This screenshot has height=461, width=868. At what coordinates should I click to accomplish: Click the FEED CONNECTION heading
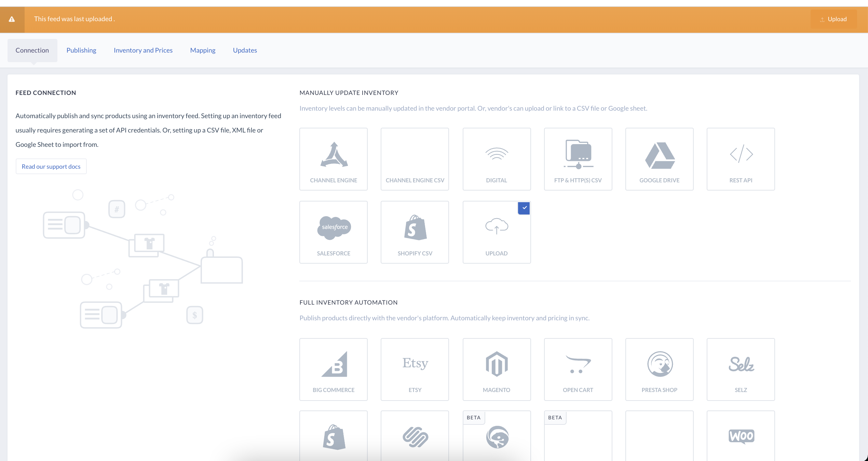(x=46, y=93)
